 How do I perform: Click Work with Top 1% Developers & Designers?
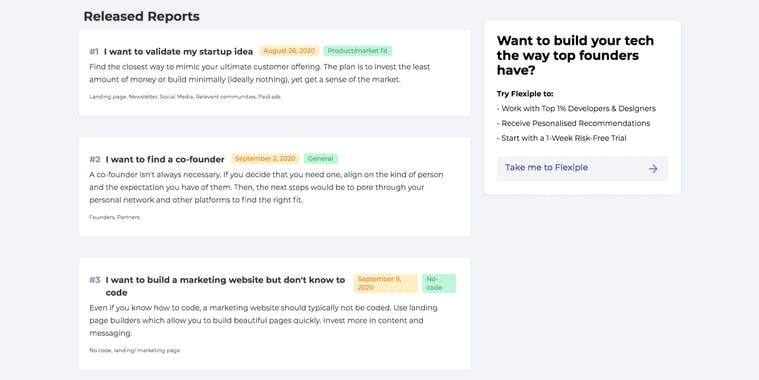[576, 108]
